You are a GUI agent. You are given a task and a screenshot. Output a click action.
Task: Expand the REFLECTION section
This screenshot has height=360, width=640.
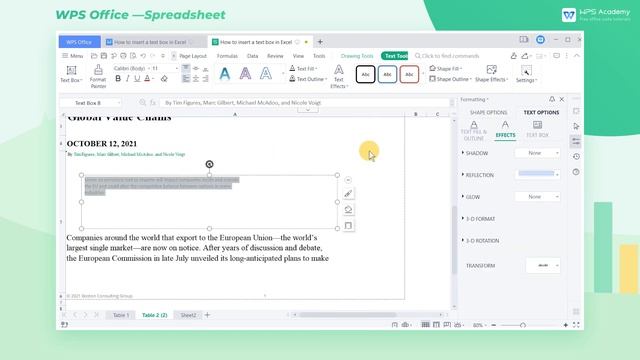pyautogui.click(x=478, y=175)
